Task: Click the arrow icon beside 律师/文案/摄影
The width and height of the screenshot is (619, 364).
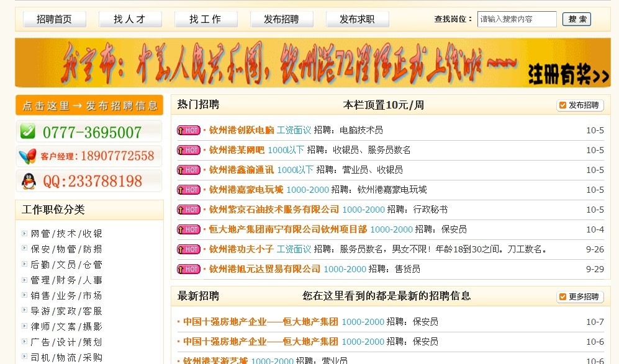Action: [24, 327]
